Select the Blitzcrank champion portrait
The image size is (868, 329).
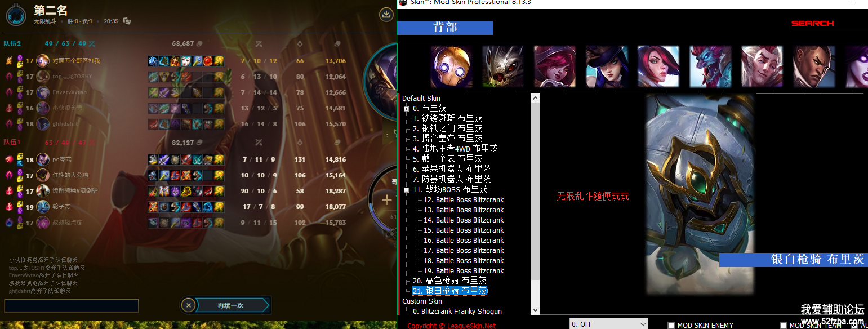coord(452,67)
